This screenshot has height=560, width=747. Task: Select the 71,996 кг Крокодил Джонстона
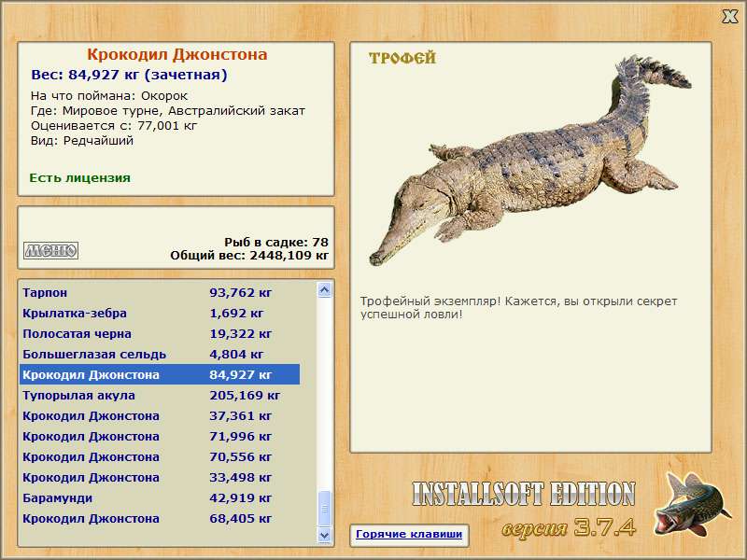click(159, 437)
